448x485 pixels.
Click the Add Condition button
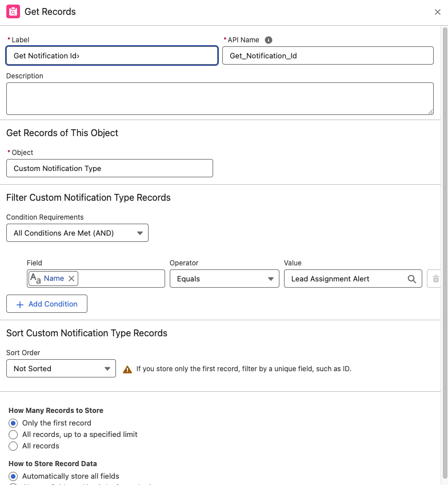(x=47, y=304)
